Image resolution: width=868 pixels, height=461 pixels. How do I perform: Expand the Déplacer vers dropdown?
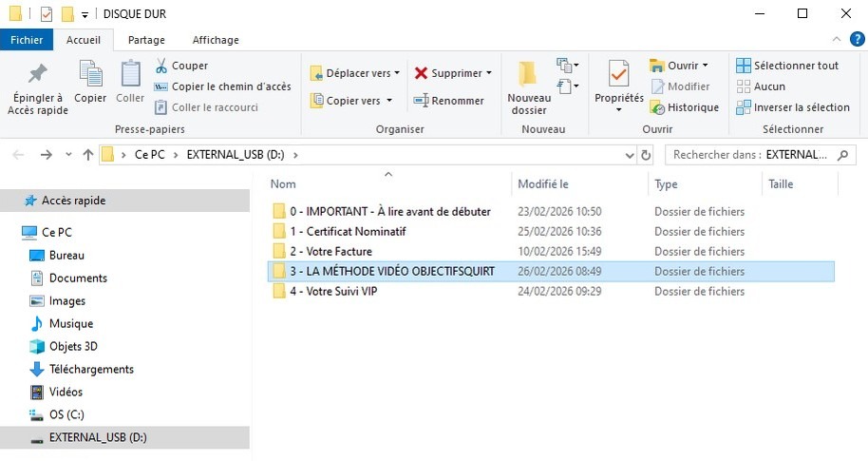click(x=396, y=73)
